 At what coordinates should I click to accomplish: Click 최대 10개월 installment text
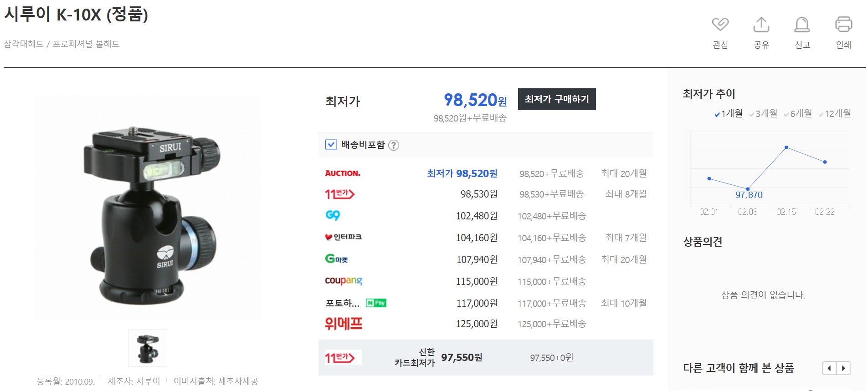click(x=624, y=303)
